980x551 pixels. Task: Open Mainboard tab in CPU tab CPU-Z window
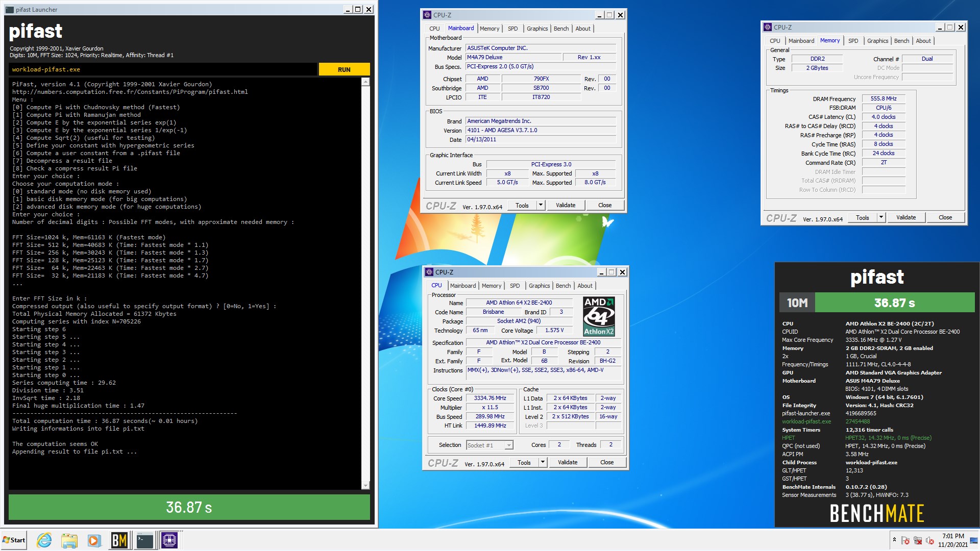(463, 286)
